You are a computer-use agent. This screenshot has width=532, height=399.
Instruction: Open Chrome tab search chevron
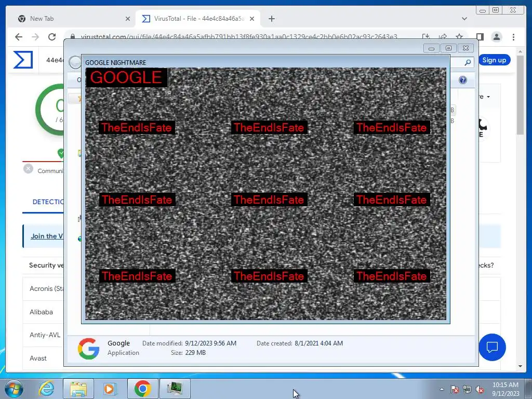[464, 19]
